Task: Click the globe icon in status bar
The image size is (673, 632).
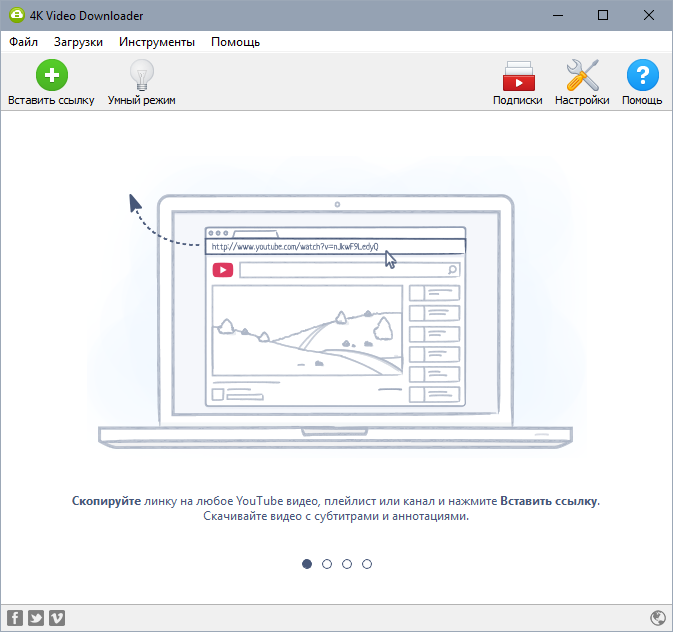Action: point(658,618)
